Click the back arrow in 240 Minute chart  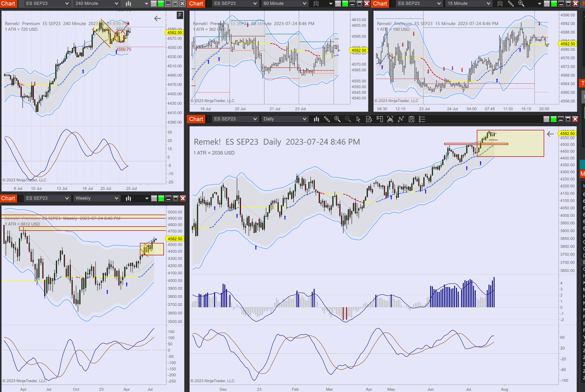[x=157, y=18]
